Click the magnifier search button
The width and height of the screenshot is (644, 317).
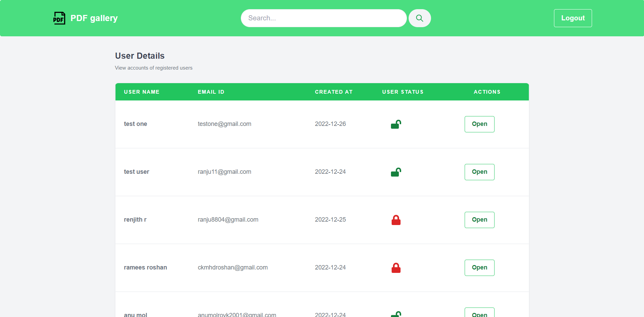(x=420, y=18)
